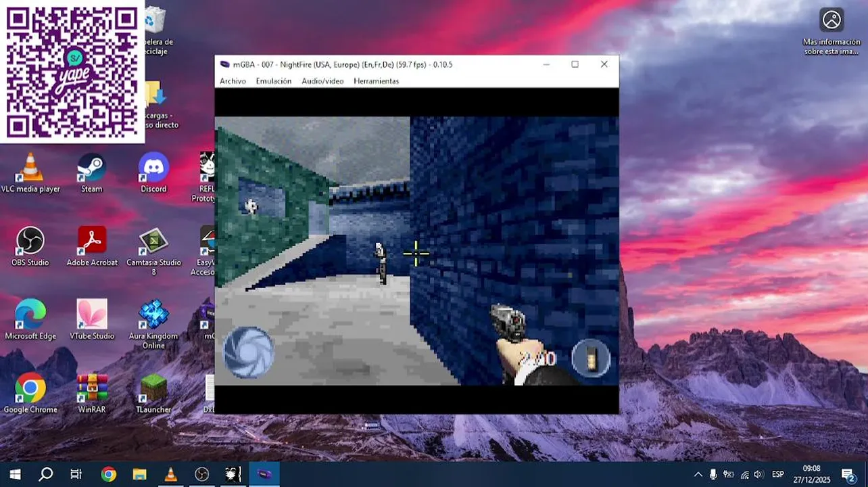Maximize the mGBA window
The width and height of the screenshot is (868, 487).
click(575, 64)
